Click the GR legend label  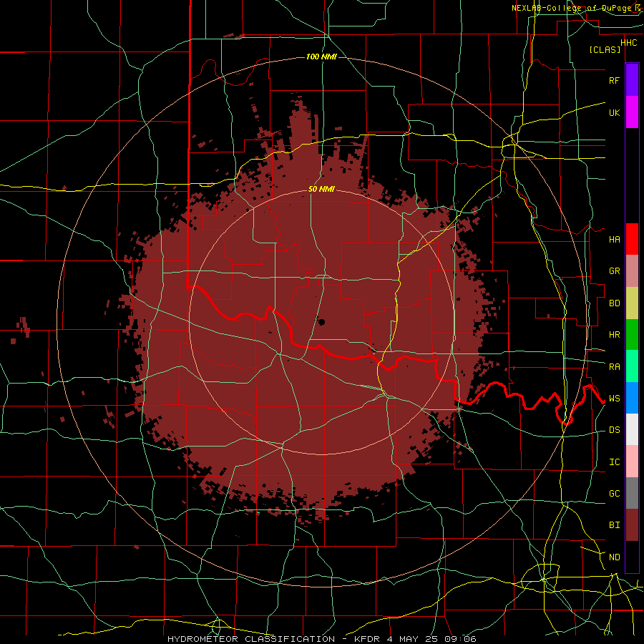pyautogui.click(x=614, y=271)
